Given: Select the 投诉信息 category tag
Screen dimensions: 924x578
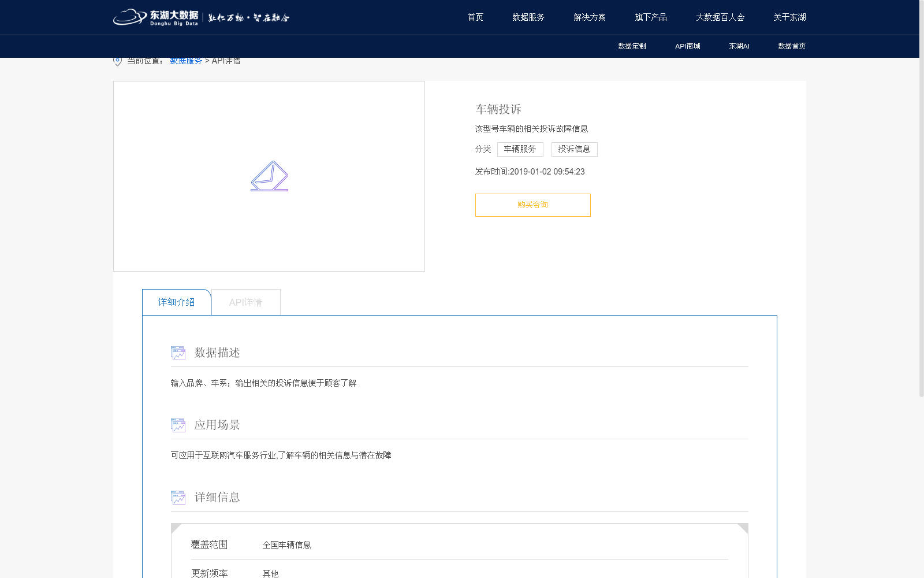Looking at the screenshot, I should [574, 149].
